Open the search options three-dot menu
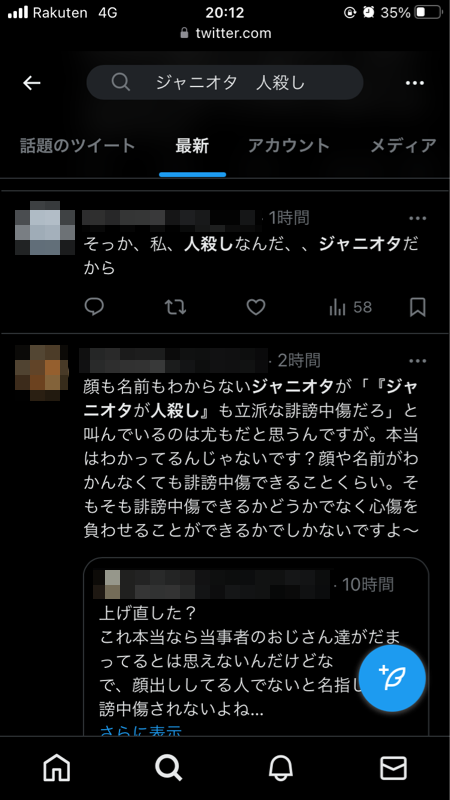The image size is (450, 800). [415, 83]
